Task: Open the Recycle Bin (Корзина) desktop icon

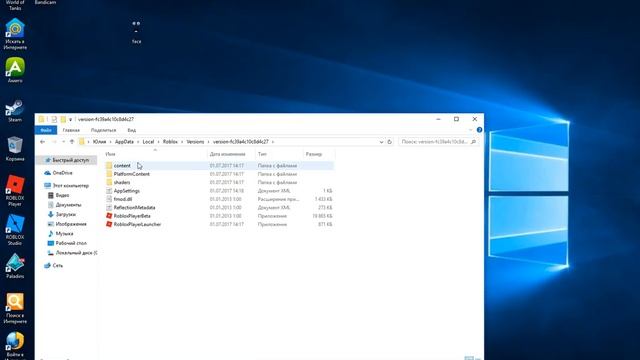Action: (15, 149)
